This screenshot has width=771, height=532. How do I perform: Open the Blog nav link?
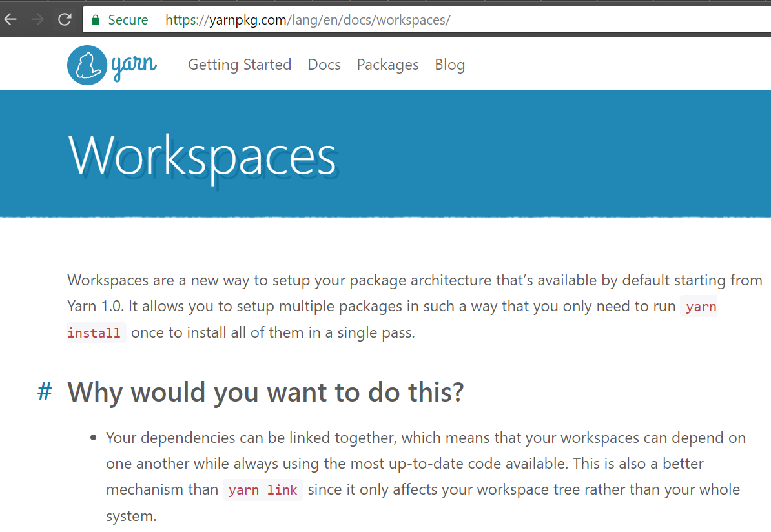coord(449,65)
